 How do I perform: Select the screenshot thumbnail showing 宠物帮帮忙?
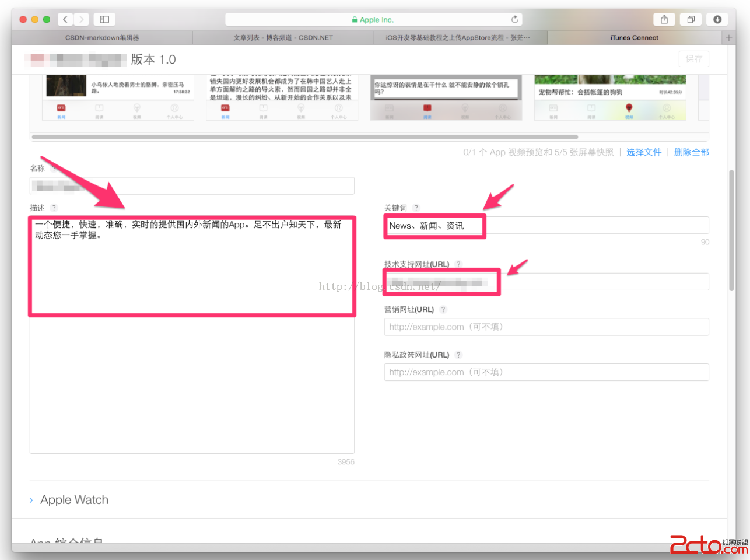pos(610,97)
